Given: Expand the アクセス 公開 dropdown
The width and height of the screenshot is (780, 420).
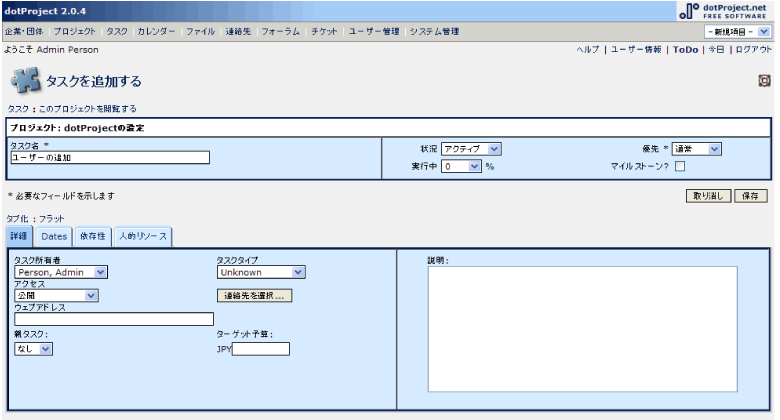Looking at the screenshot, I should tap(56, 296).
